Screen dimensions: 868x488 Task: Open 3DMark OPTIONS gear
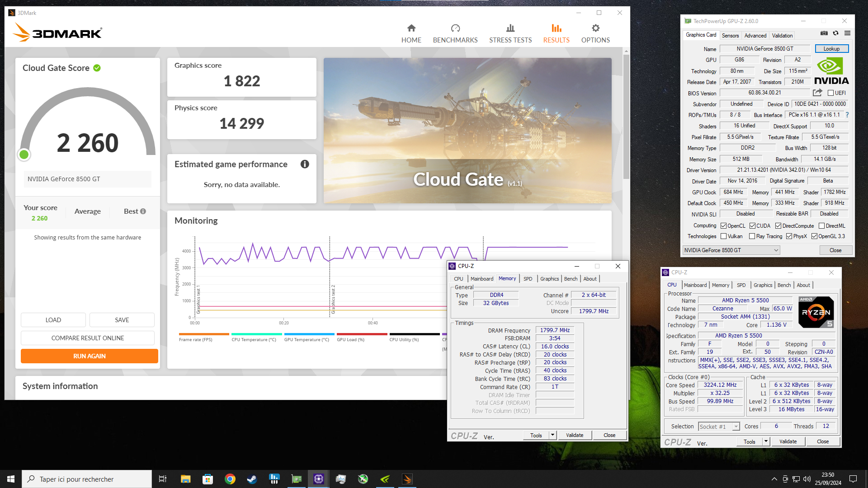595,34
